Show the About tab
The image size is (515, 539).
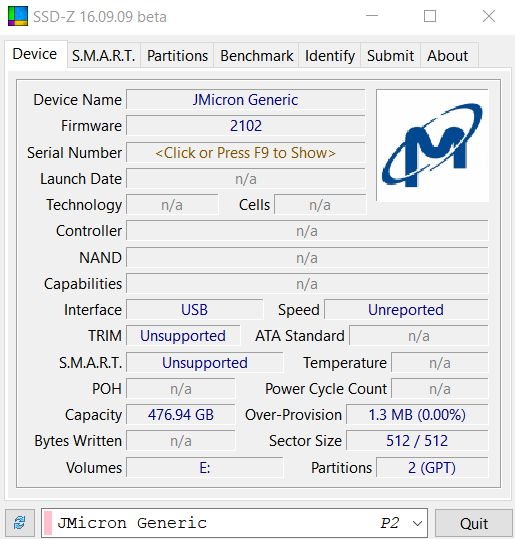tap(448, 56)
